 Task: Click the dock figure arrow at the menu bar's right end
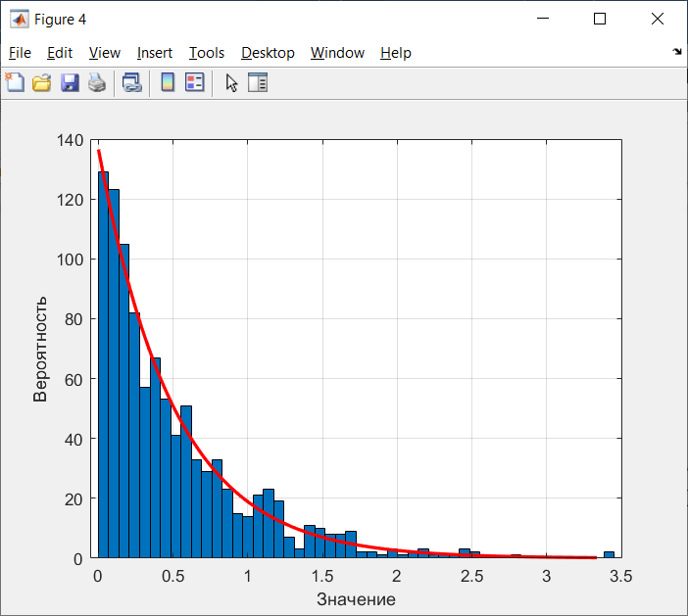coord(677,52)
